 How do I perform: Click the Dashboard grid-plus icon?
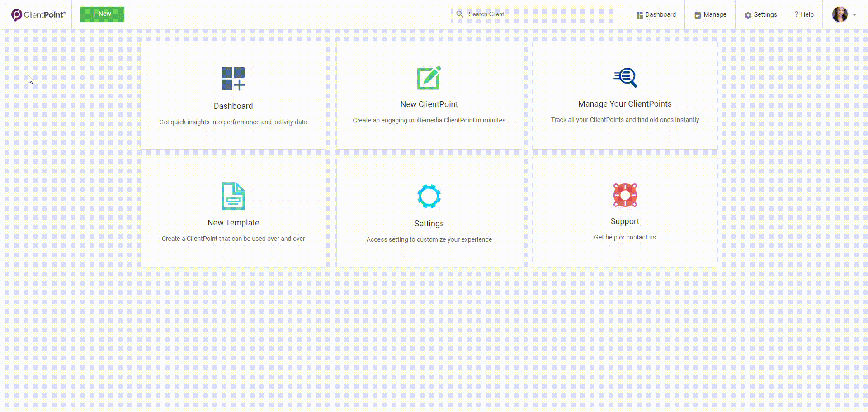pyautogui.click(x=233, y=79)
